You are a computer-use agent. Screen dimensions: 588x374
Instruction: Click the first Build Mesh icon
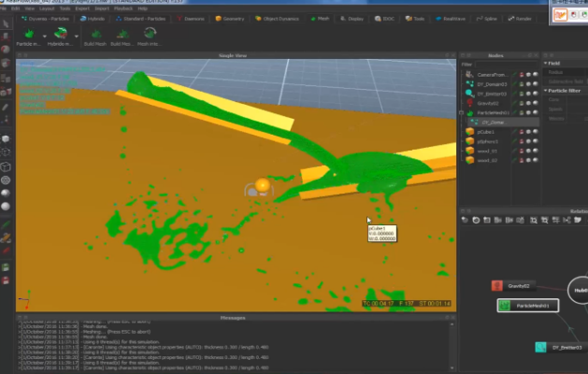[x=95, y=35]
